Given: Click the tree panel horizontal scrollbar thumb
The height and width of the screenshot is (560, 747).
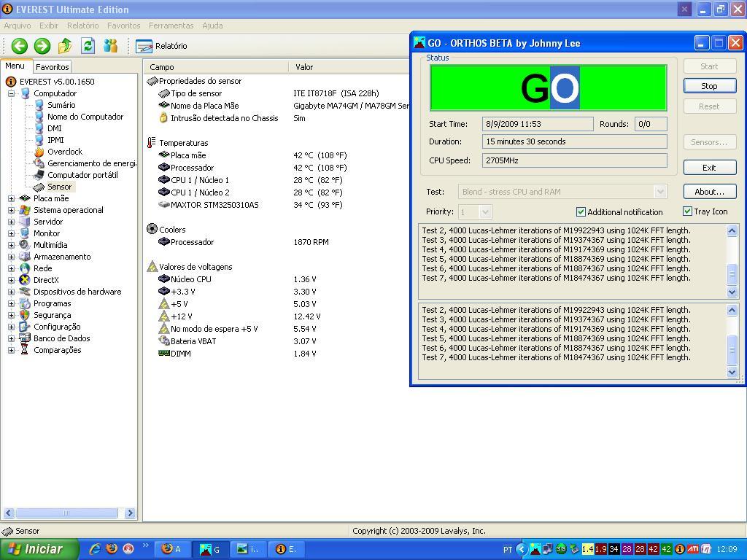Looking at the screenshot, I should click(66, 513).
